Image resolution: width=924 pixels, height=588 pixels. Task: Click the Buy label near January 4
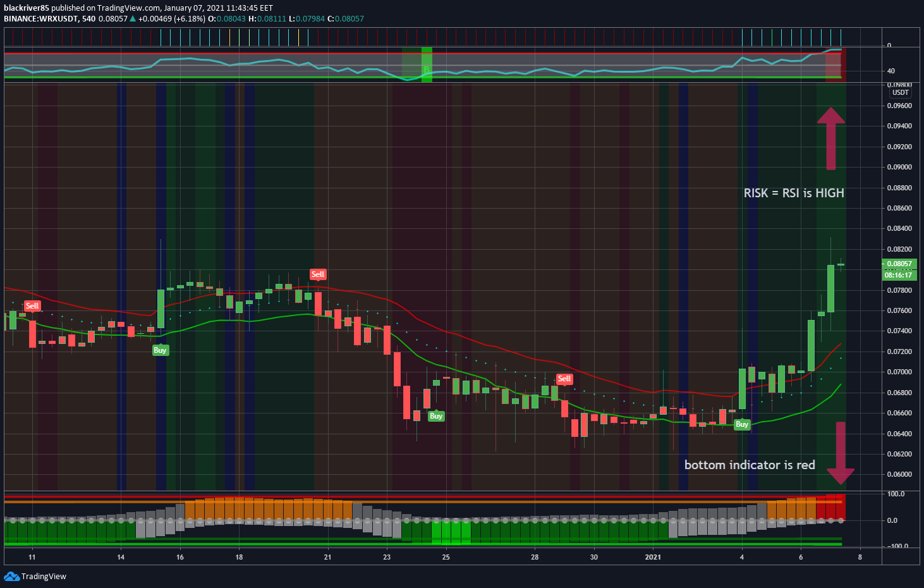(x=742, y=424)
